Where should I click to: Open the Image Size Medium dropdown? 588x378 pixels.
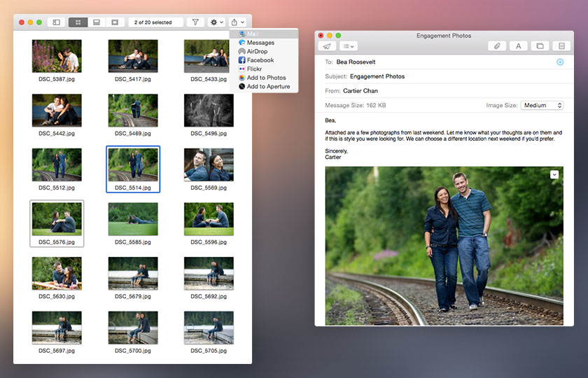pyautogui.click(x=542, y=105)
